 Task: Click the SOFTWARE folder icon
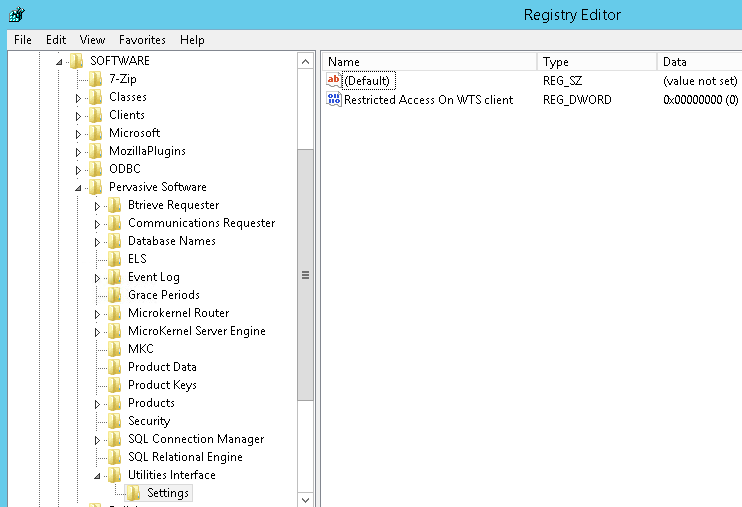click(x=76, y=61)
